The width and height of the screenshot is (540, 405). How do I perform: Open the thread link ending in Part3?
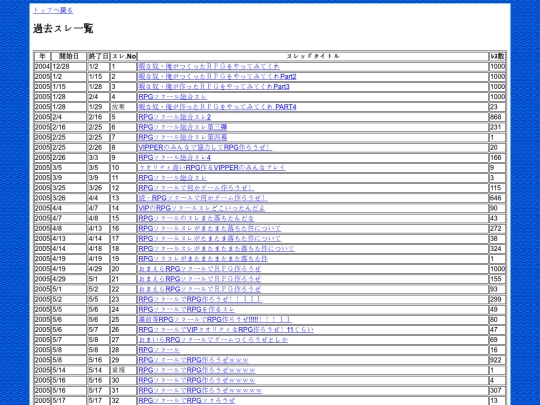coord(214,86)
